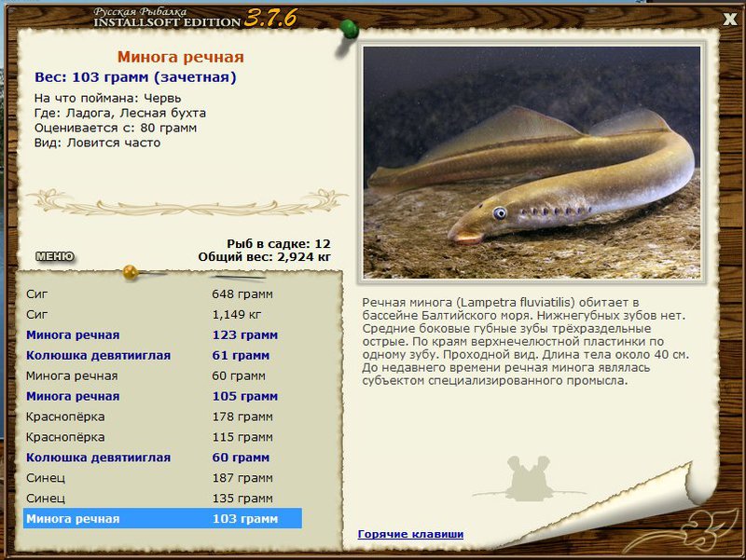Select Синец 187 грамм row
Screen dimensions: 746x560
click(162, 478)
